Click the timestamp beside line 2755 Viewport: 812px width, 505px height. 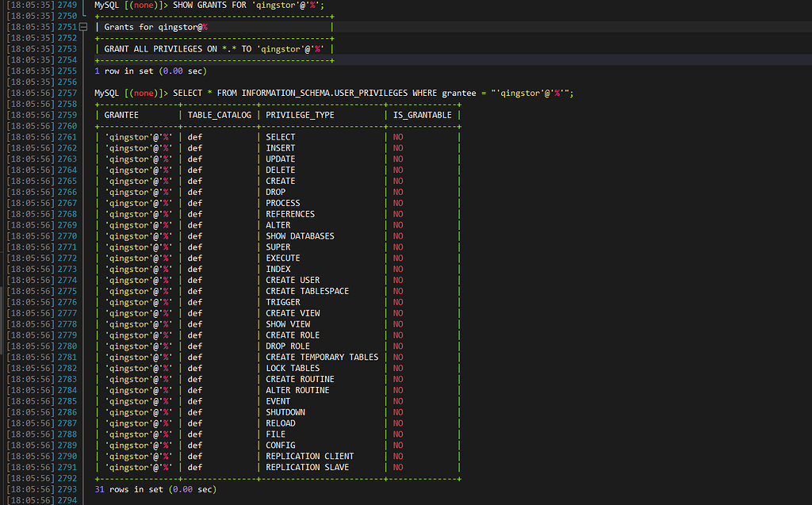click(x=29, y=71)
